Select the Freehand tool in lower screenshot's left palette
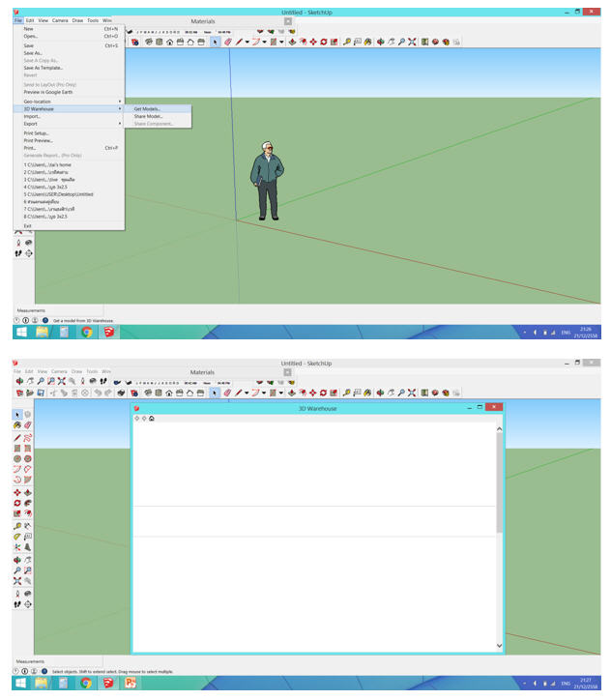This screenshot has height=700, width=611. [x=28, y=438]
